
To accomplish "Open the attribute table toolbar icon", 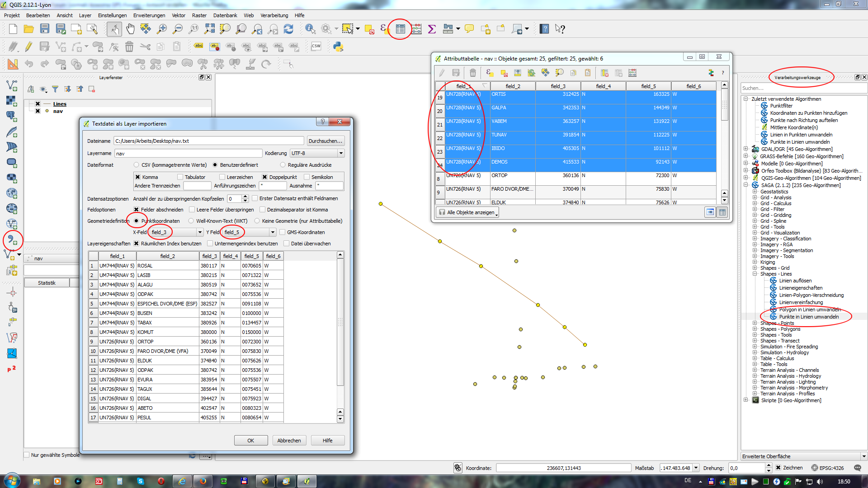I will tap(400, 29).
